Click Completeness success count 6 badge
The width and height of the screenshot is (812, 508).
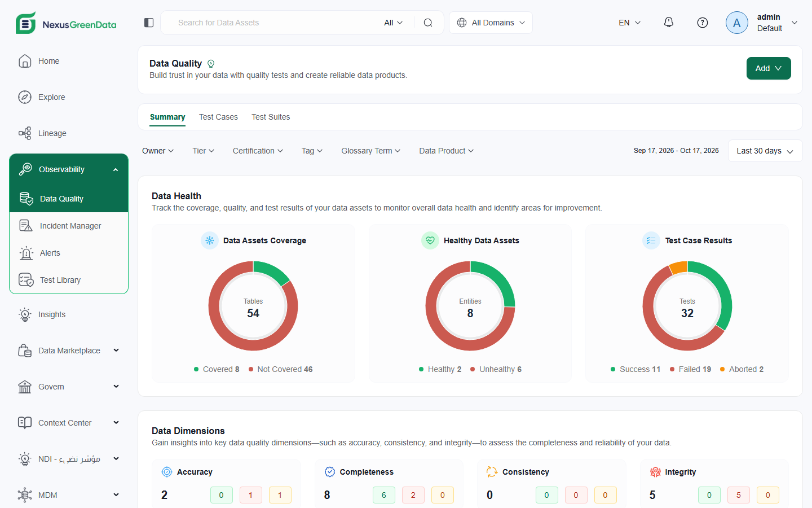pos(384,495)
